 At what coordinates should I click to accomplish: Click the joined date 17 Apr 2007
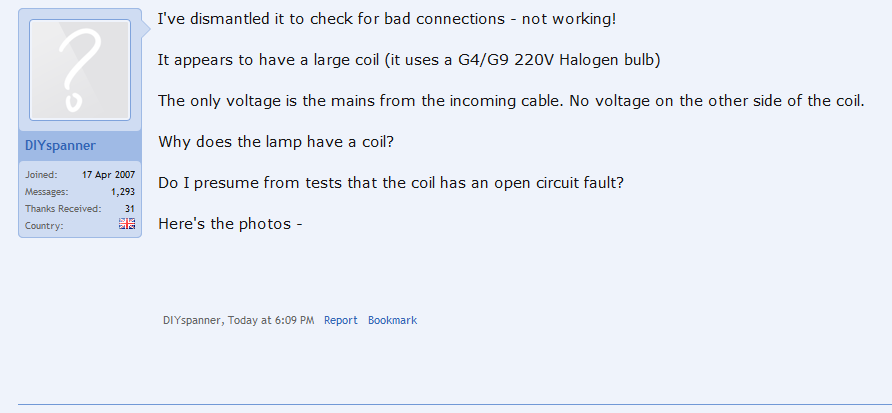(x=108, y=175)
